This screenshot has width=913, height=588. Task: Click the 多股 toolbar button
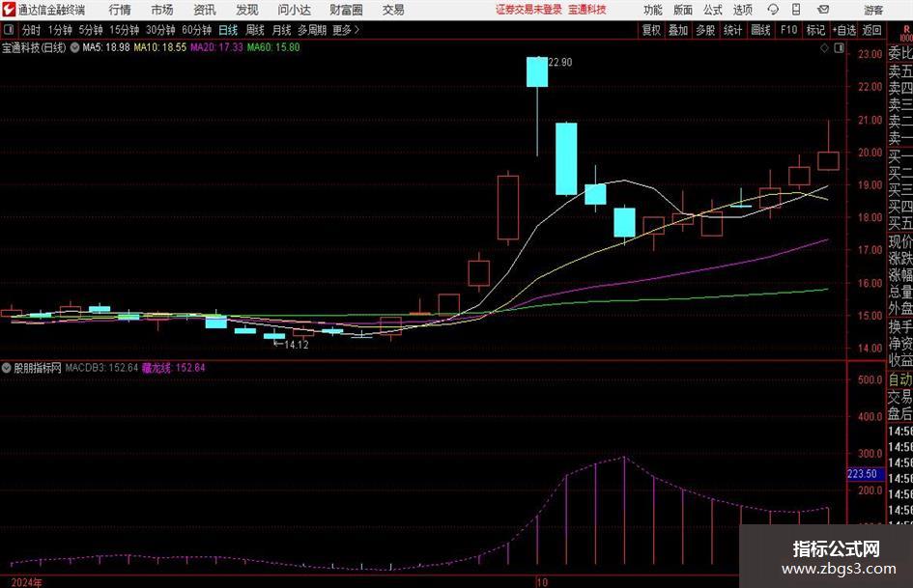(705, 30)
